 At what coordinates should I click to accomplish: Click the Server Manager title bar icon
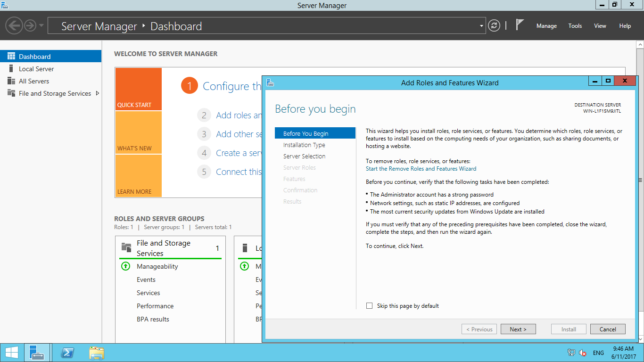click(x=5, y=5)
